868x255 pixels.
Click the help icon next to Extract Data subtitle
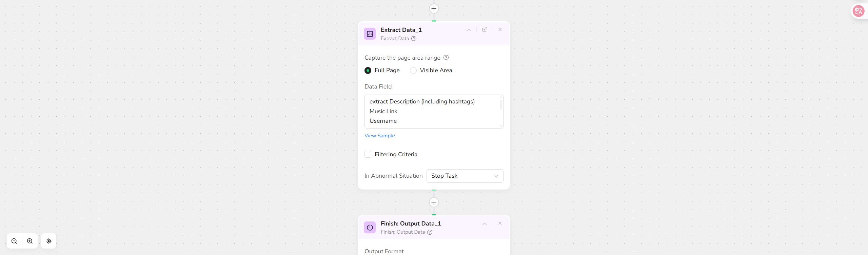[414, 39]
